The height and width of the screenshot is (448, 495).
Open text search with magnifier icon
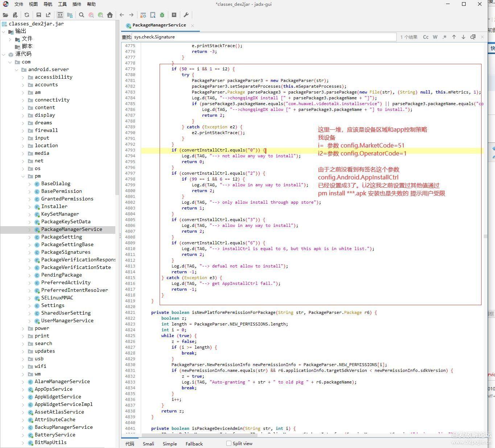[x=82, y=15]
